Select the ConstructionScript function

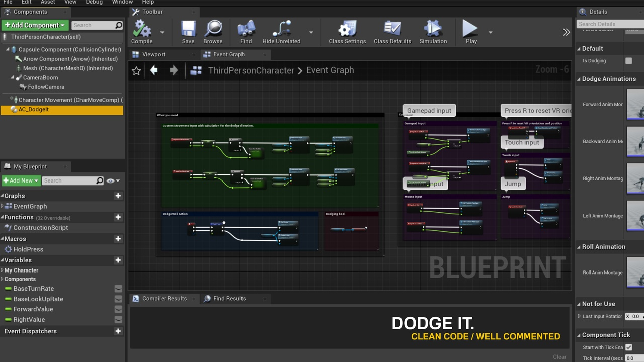[x=41, y=228]
